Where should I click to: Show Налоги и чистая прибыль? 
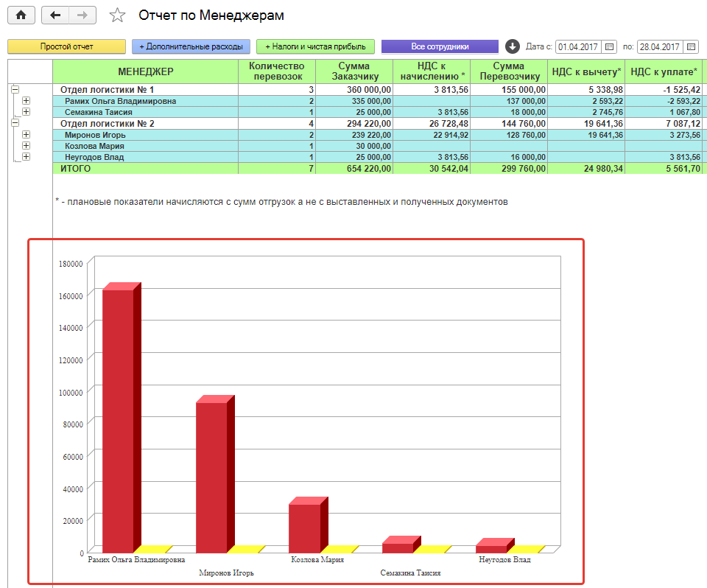click(x=316, y=46)
